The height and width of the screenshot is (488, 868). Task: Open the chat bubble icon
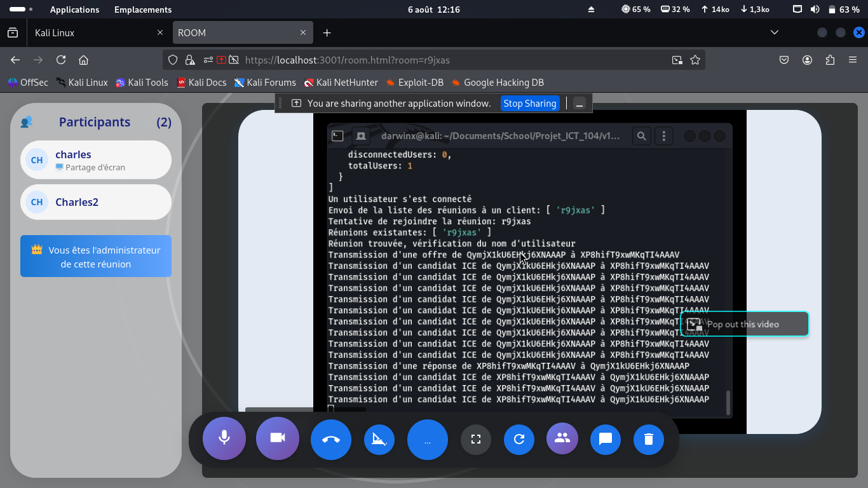click(606, 439)
